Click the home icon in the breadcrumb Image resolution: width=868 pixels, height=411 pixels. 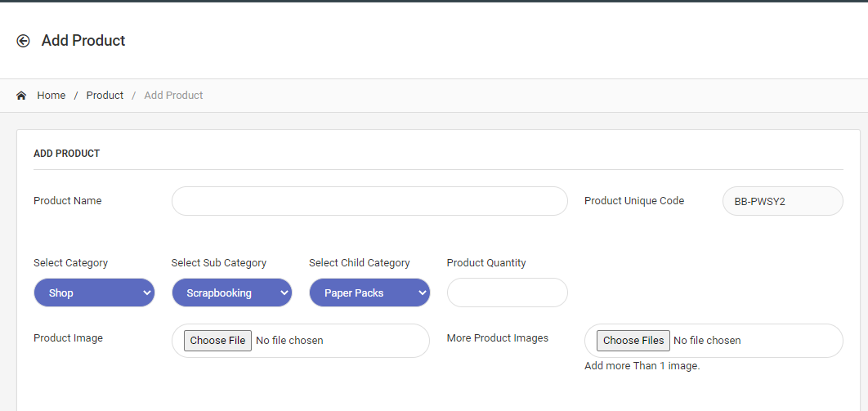21,96
